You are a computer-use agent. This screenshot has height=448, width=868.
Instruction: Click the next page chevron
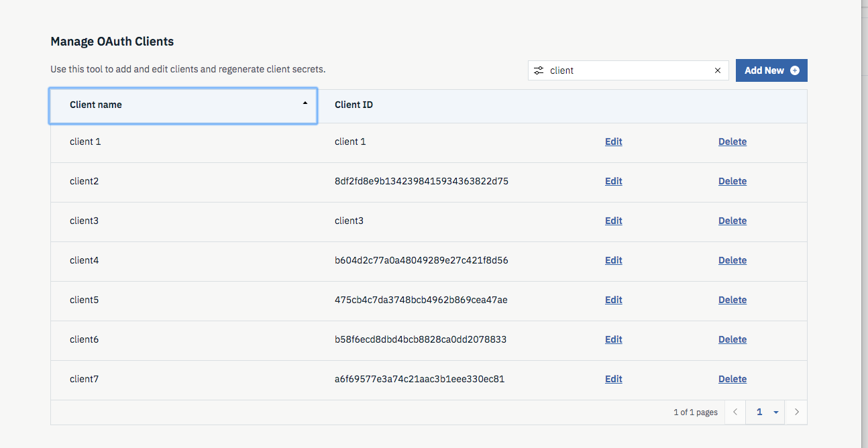click(x=796, y=412)
